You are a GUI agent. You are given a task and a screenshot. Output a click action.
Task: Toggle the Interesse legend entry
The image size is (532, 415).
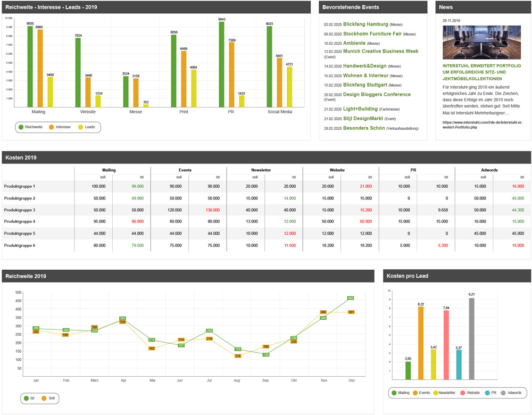(60, 127)
